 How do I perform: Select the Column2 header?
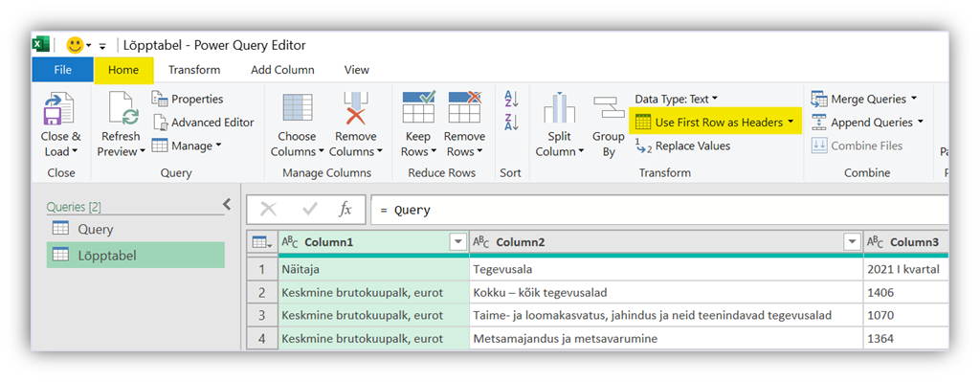tap(666, 242)
